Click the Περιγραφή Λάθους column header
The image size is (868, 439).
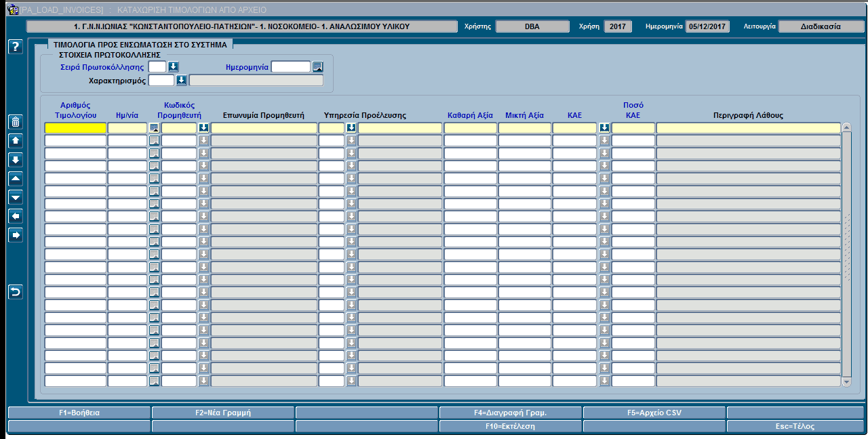[x=748, y=115]
